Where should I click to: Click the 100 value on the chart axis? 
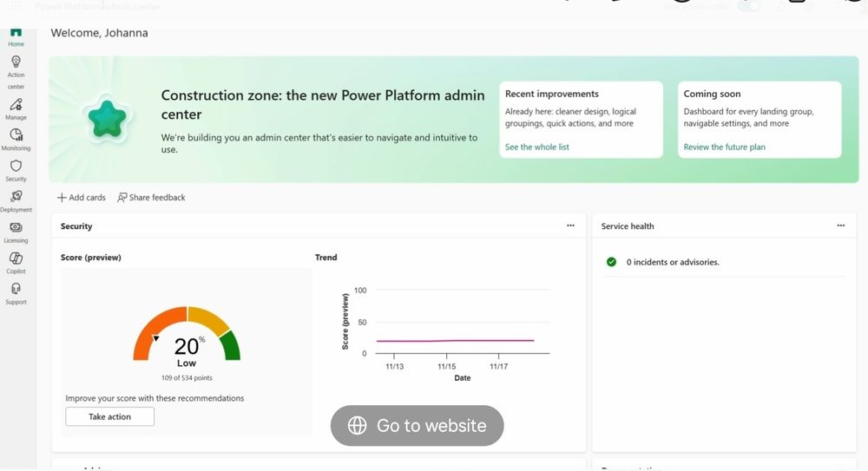click(360, 290)
